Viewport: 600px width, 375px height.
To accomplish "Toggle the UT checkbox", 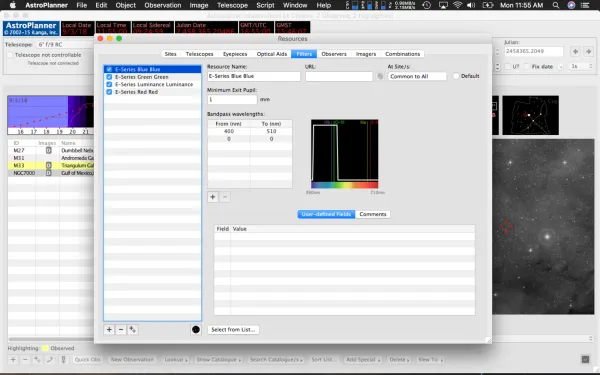I will pos(508,67).
